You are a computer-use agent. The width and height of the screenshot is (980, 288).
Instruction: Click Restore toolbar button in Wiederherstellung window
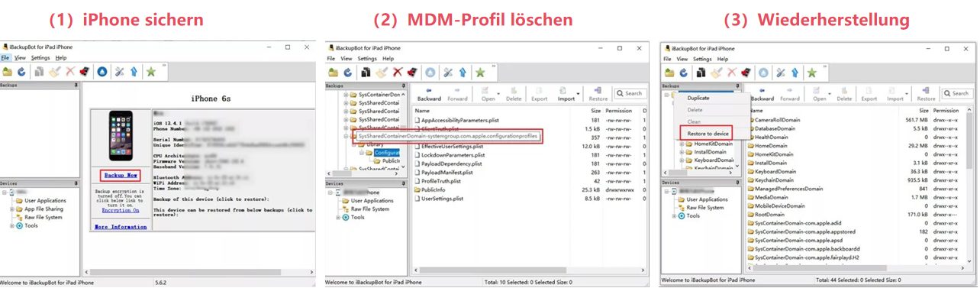tap(926, 94)
